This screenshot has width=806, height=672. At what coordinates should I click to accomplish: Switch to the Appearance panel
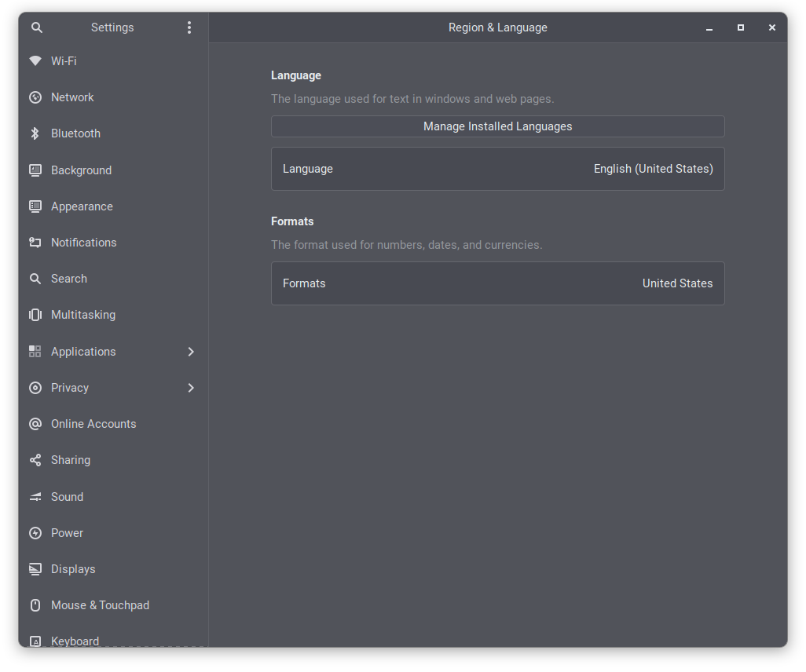tap(82, 206)
